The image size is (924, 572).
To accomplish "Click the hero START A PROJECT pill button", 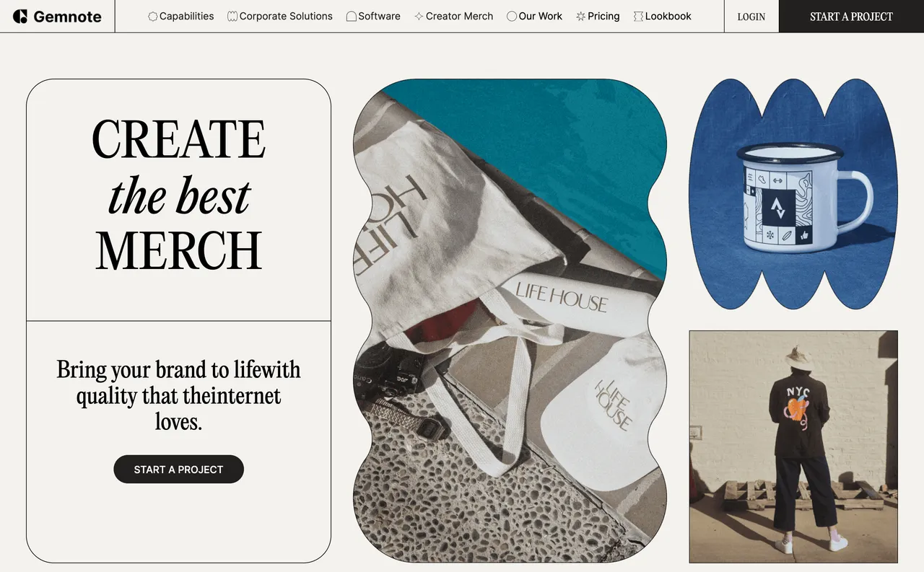I will point(179,470).
